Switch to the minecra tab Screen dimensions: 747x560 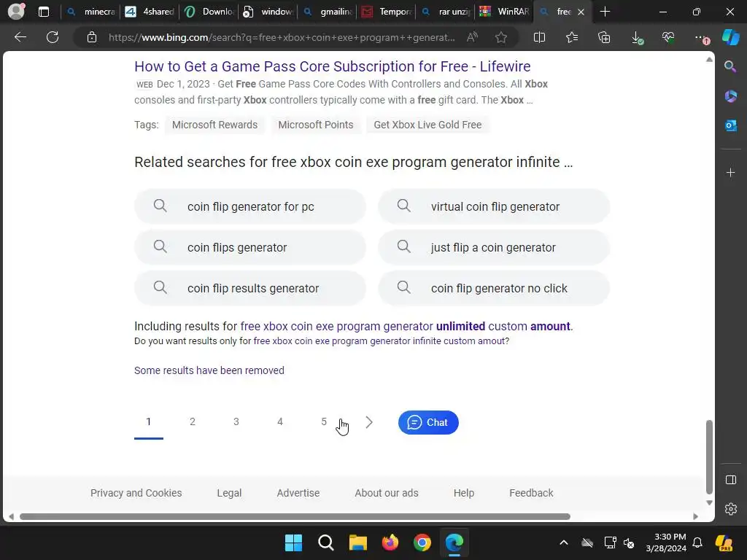(91, 12)
